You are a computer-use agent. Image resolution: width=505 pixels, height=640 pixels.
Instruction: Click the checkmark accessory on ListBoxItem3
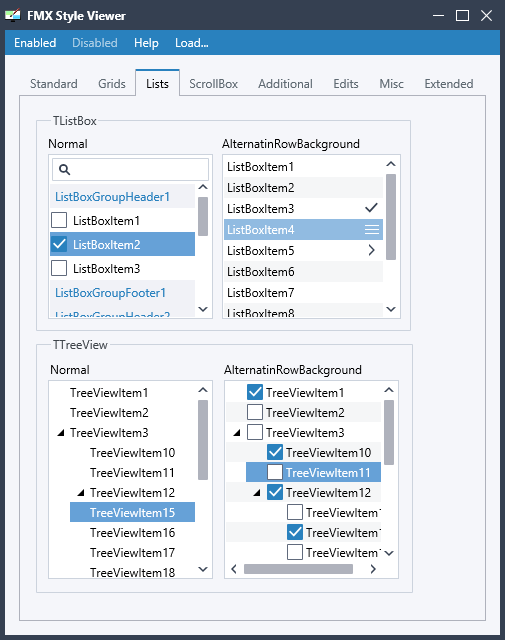[371, 208]
